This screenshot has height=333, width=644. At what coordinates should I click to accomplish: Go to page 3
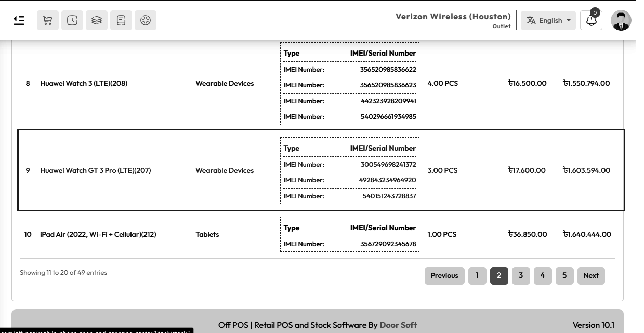(521, 275)
